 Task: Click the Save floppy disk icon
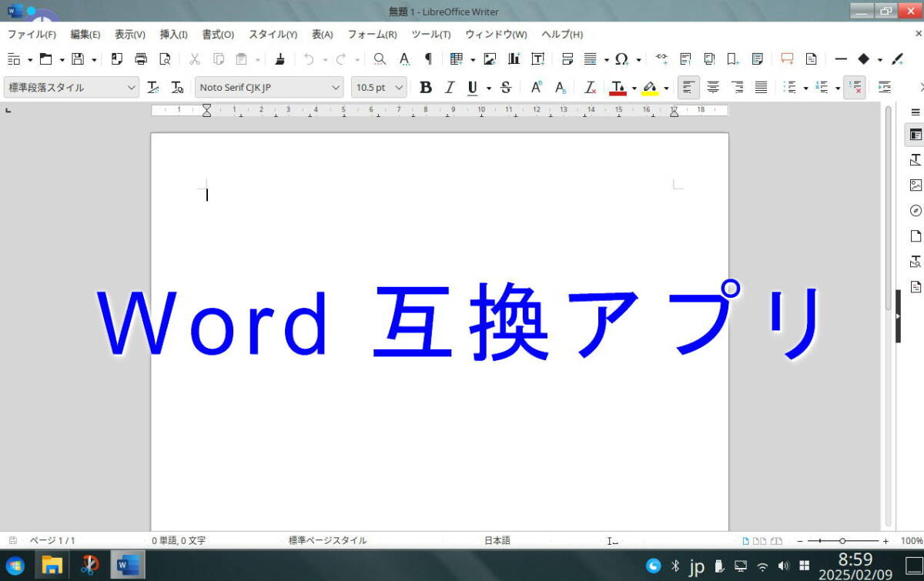78,58
